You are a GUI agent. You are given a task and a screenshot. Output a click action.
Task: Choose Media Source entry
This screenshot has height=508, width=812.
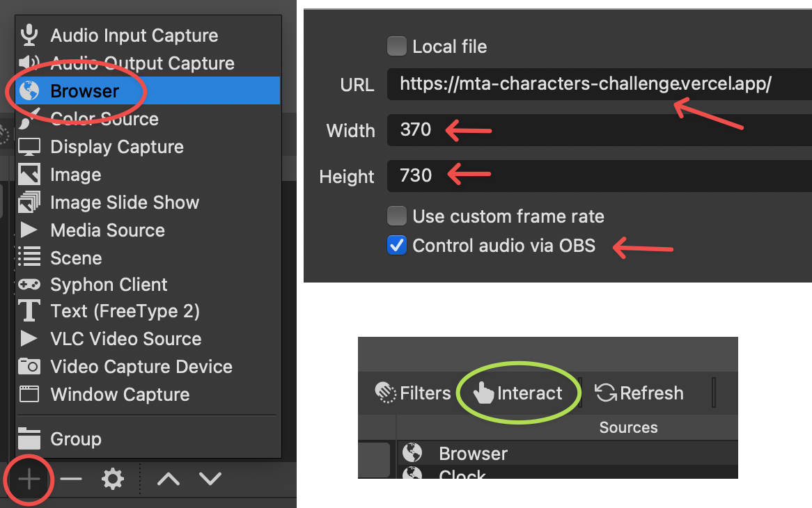[x=148, y=230]
